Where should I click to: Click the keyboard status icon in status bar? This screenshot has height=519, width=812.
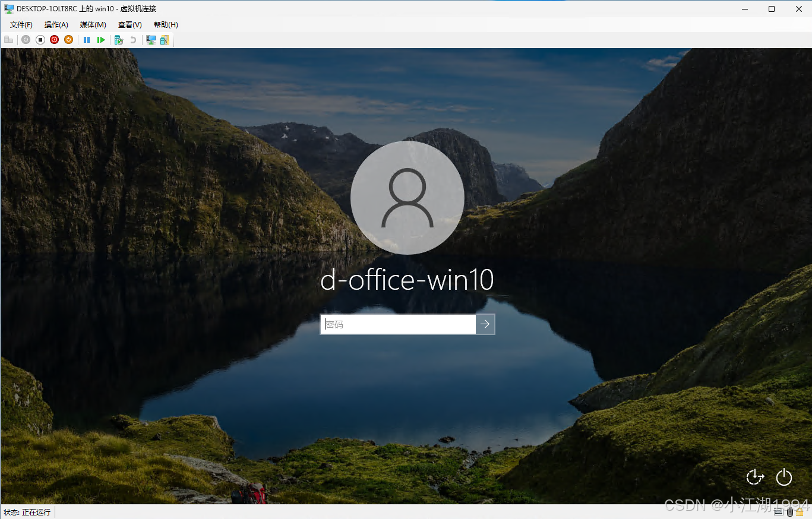(779, 512)
